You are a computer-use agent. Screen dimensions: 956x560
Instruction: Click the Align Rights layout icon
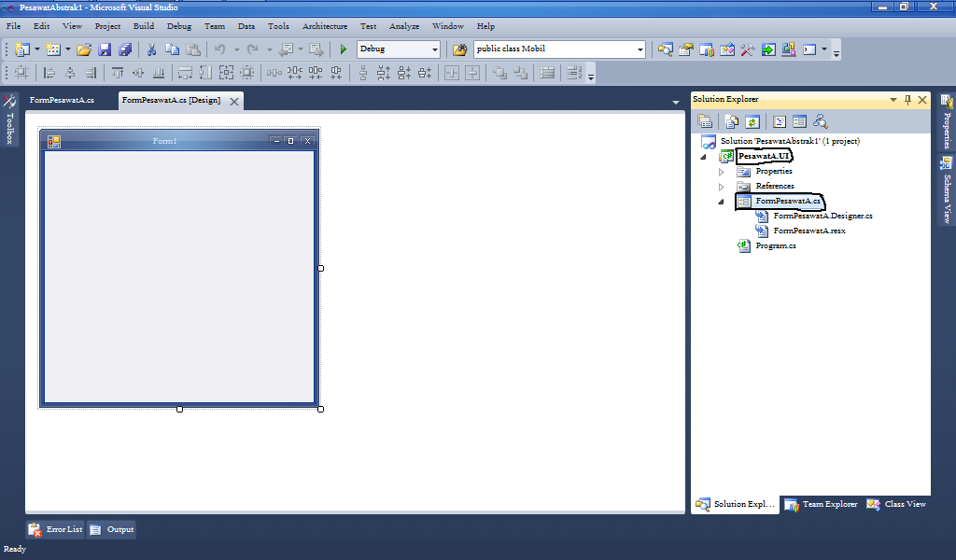point(91,73)
